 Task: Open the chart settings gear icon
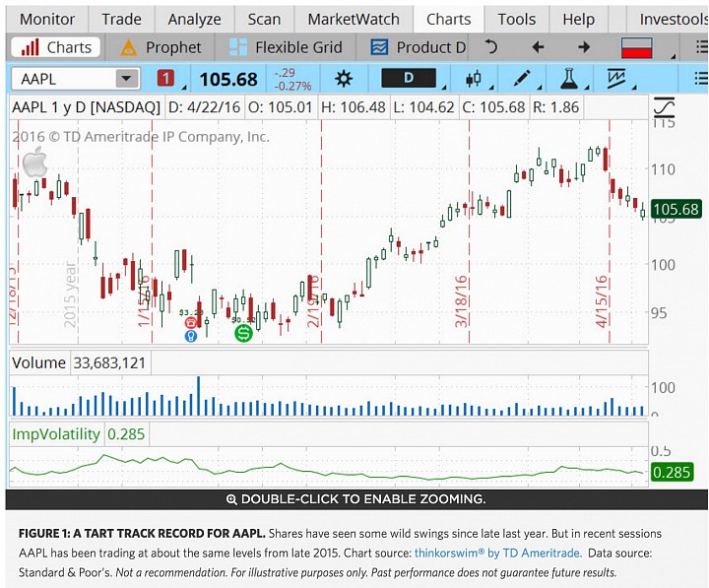[344, 79]
